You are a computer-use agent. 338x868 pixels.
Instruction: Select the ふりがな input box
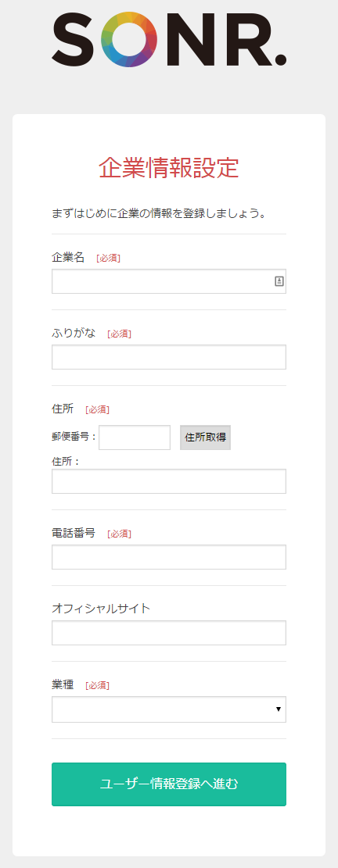tap(169, 357)
